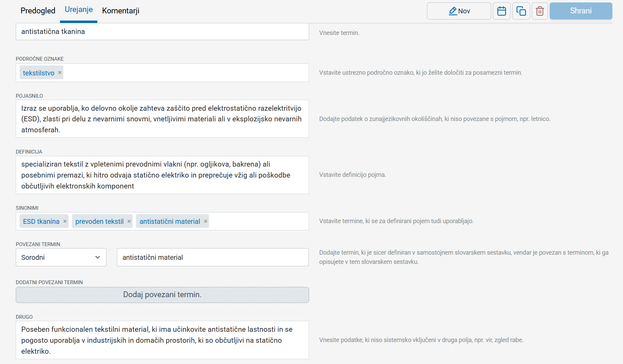Viewport: 623px width, 364px height.
Task: Click into the Drugo text area
Action: (162, 340)
